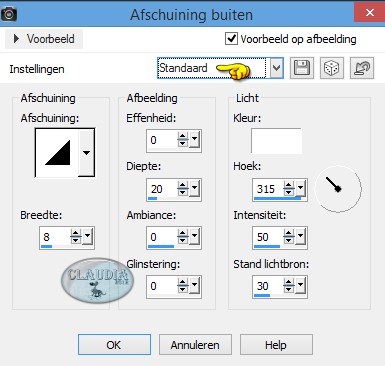Increase Ambiance with the up arrow

(x=183, y=233)
